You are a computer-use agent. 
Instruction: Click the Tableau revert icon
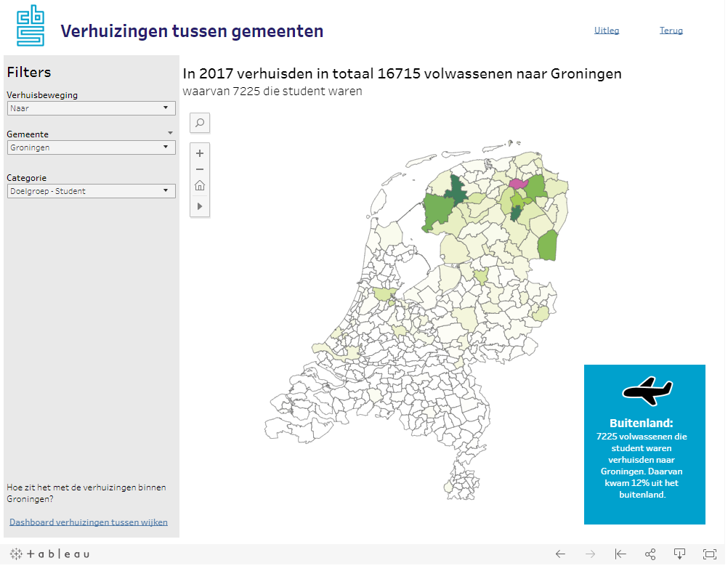pyautogui.click(x=620, y=554)
